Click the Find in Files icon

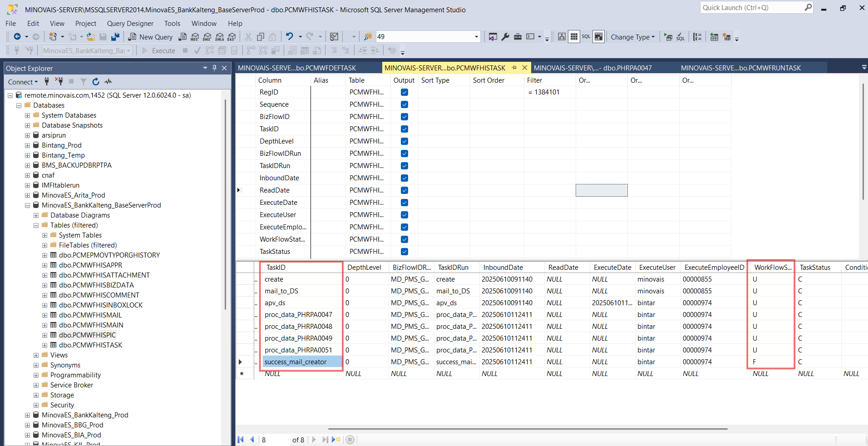(368, 37)
